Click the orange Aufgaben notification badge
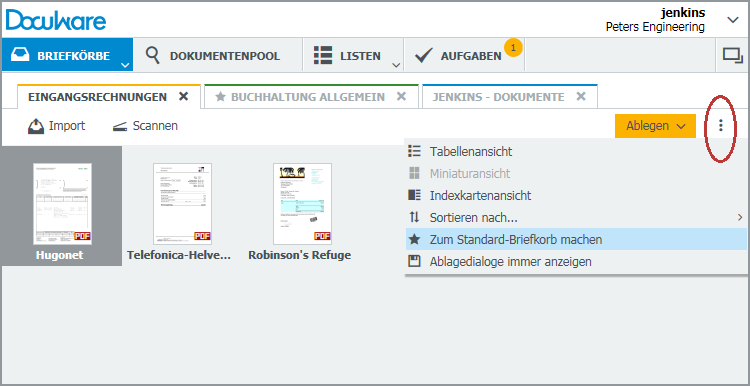750x386 pixels. (513, 48)
